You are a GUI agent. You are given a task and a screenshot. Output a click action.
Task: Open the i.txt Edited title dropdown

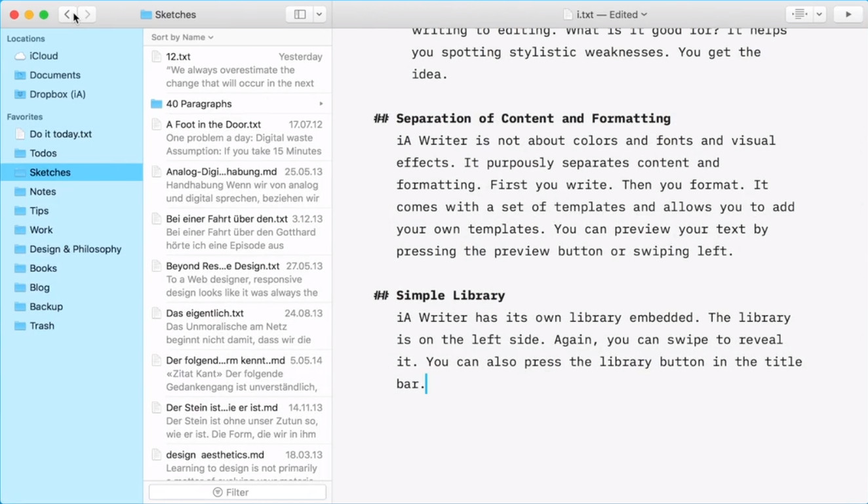612,14
